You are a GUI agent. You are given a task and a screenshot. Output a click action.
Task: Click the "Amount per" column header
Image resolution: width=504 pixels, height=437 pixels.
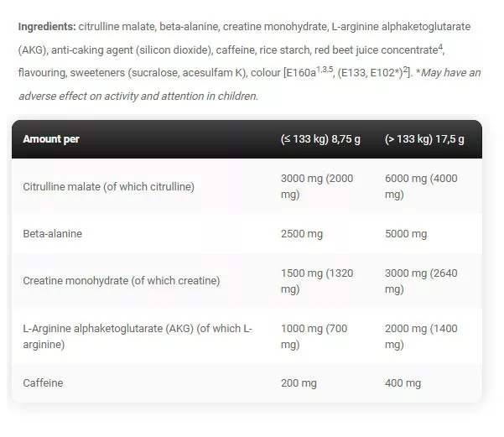click(x=51, y=139)
